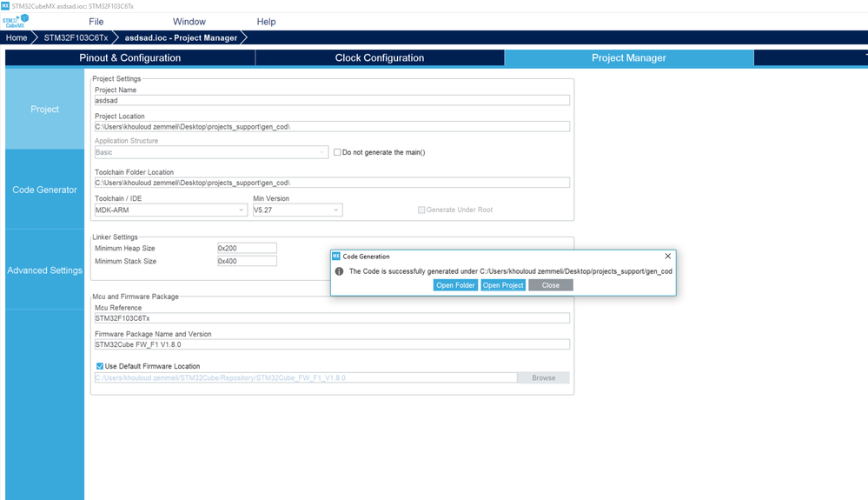Click the Open Project button

(x=503, y=285)
